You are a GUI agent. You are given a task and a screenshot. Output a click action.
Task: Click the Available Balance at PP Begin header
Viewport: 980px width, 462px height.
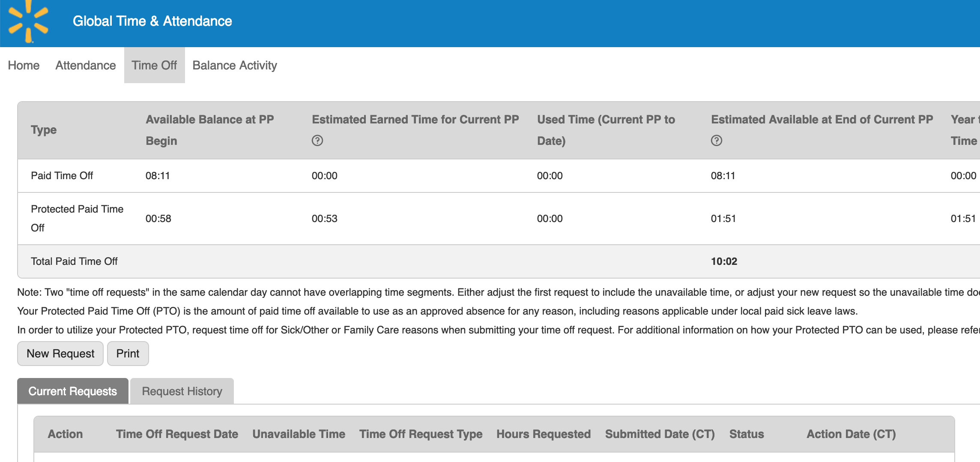tap(210, 130)
